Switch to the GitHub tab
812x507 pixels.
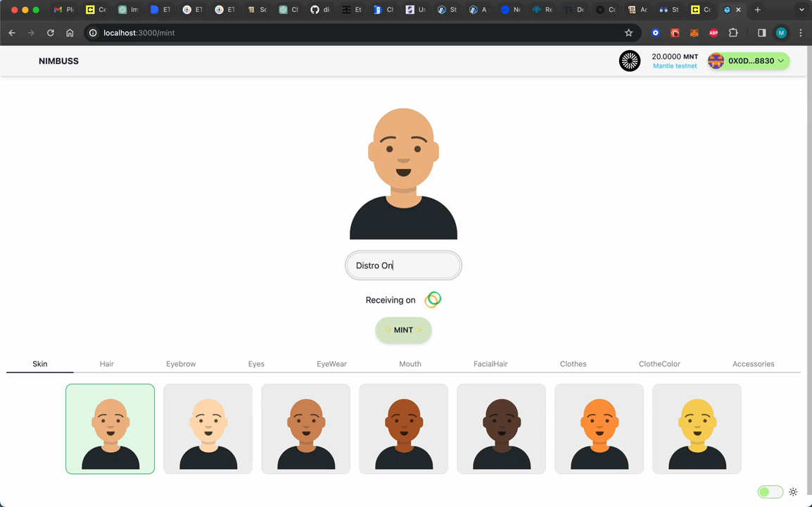(x=321, y=9)
